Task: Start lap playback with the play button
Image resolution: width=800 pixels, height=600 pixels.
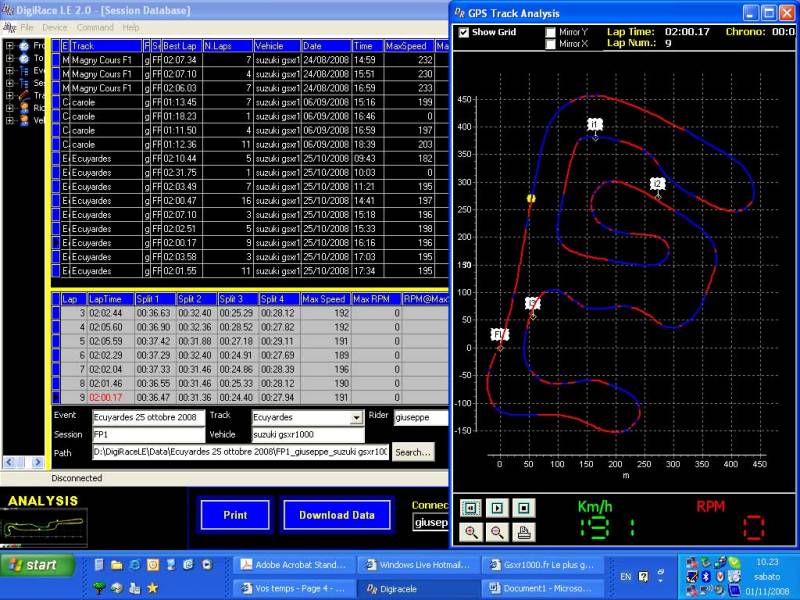Action: (497, 508)
